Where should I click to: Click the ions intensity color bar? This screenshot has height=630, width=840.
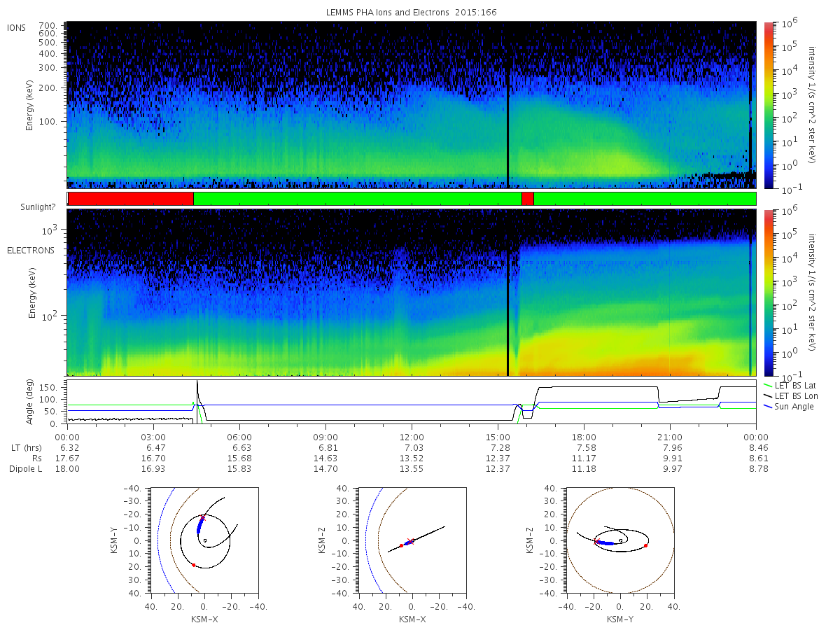coord(769,105)
